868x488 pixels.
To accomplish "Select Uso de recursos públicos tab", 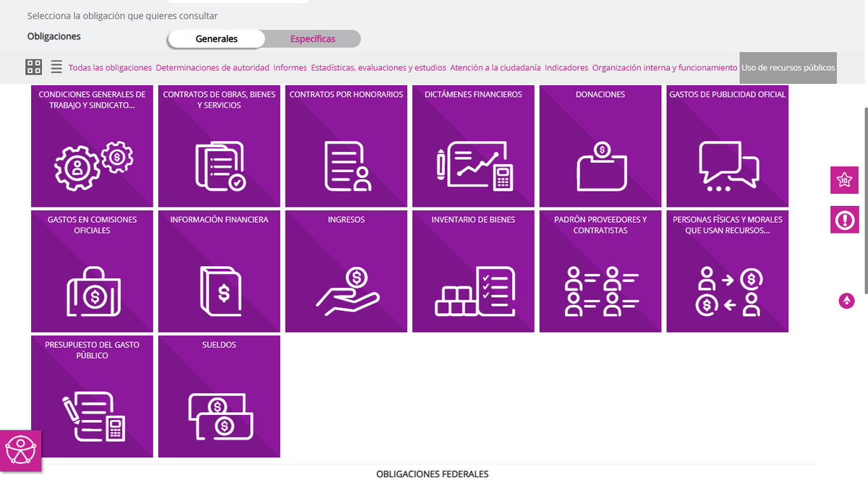I will [788, 67].
